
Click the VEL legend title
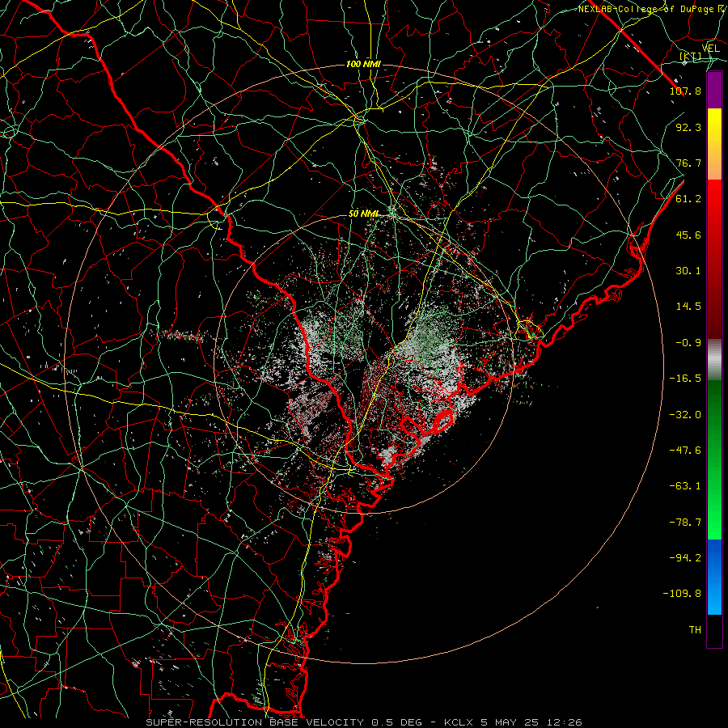710,49
